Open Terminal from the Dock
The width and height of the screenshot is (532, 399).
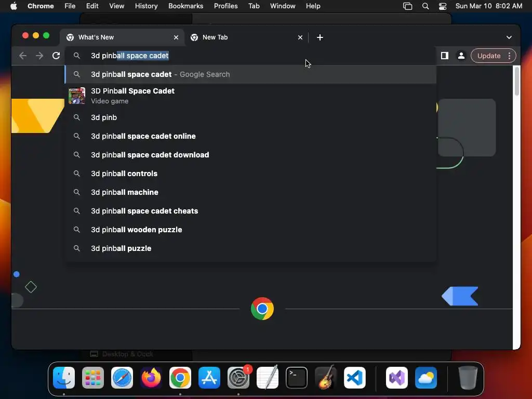pyautogui.click(x=297, y=378)
